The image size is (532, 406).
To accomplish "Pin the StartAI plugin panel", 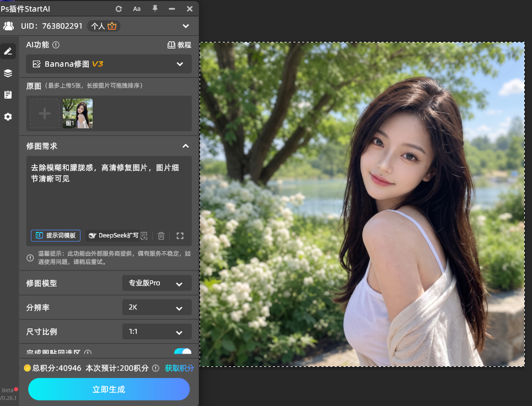I will tap(155, 9).
